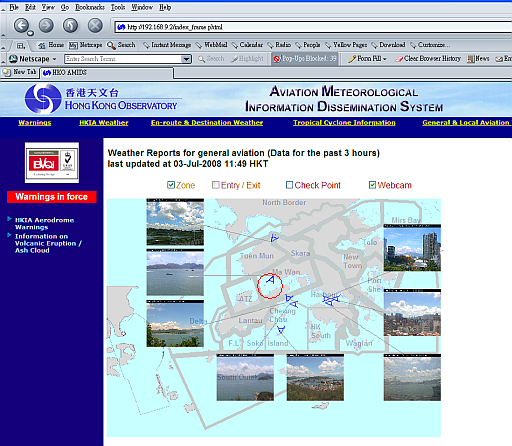Image resolution: width=512 pixels, height=446 pixels.
Task: Check the Check Point checkbox
Action: 290,185
